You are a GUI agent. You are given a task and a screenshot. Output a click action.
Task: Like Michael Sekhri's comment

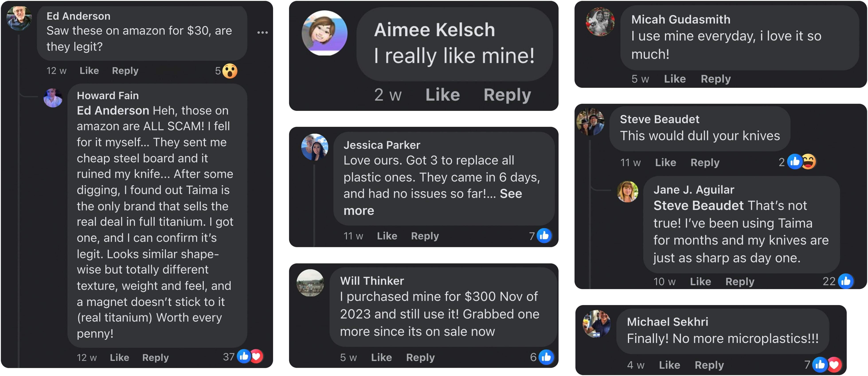point(669,365)
